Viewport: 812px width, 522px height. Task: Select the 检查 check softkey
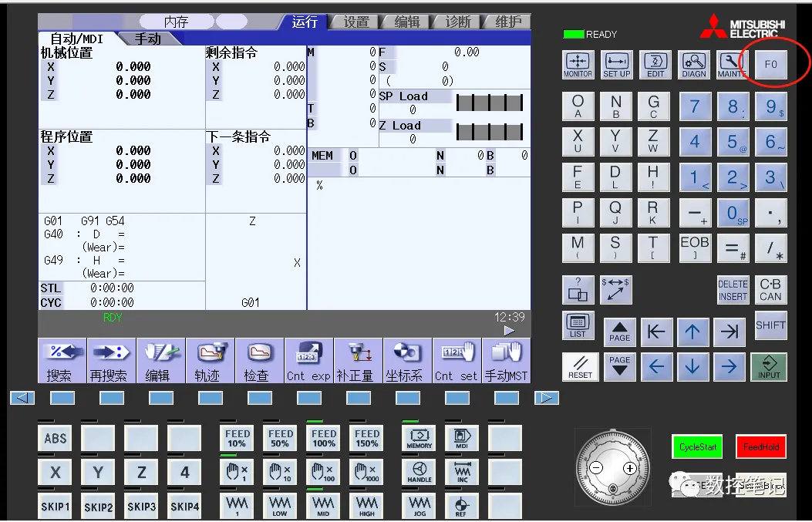[x=259, y=361]
